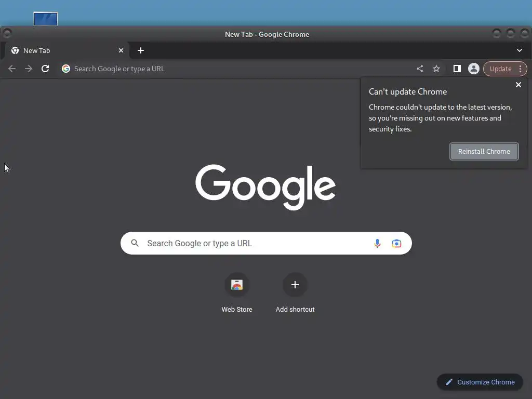Image resolution: width=532 pixels, height=399 pixels.
Task: Open the side panel
Action: point(457,69)
